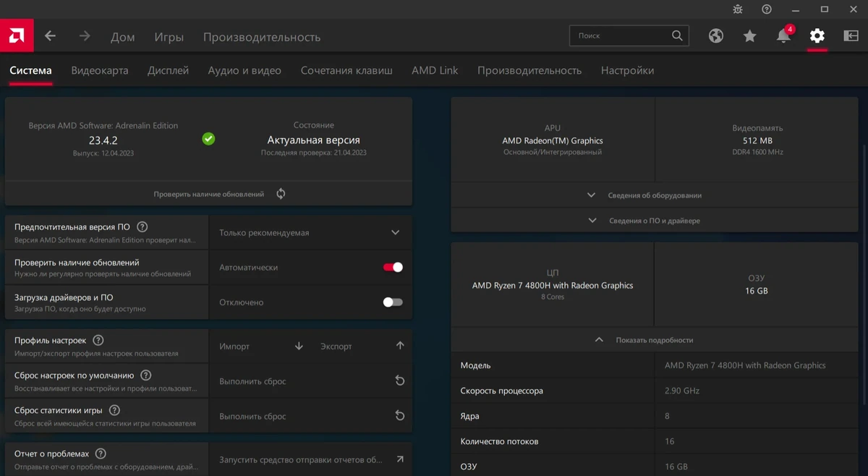Screen dimensions: 868x476
Task: Open Дом in top navigation
Action: click(x=122, y=37)
